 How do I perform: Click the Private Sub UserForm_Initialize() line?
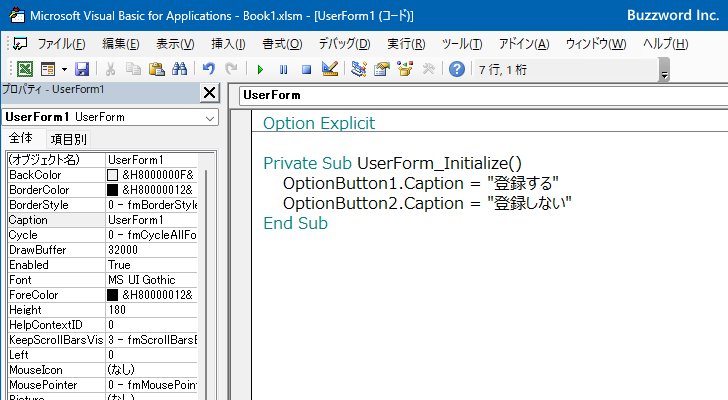[392, 163]
